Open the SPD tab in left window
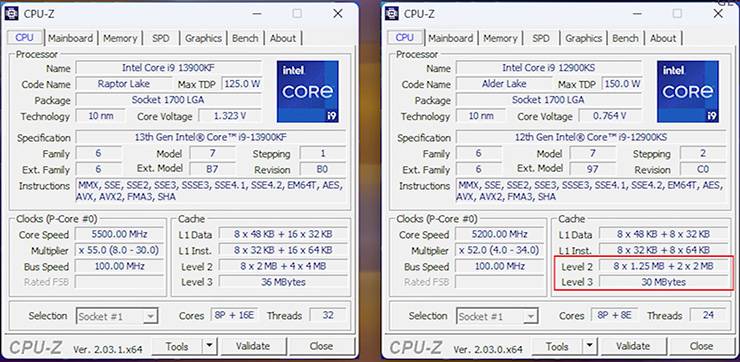Image resolution: width=740 pixels, height=362 pixels. (x=160, y=38)
